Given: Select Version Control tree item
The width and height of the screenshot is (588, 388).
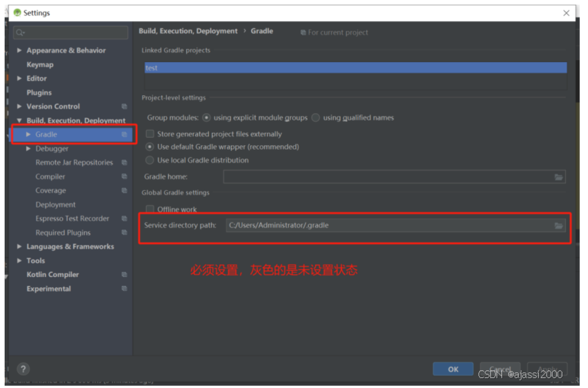Looking at the screenshot, I should [53, 106].
